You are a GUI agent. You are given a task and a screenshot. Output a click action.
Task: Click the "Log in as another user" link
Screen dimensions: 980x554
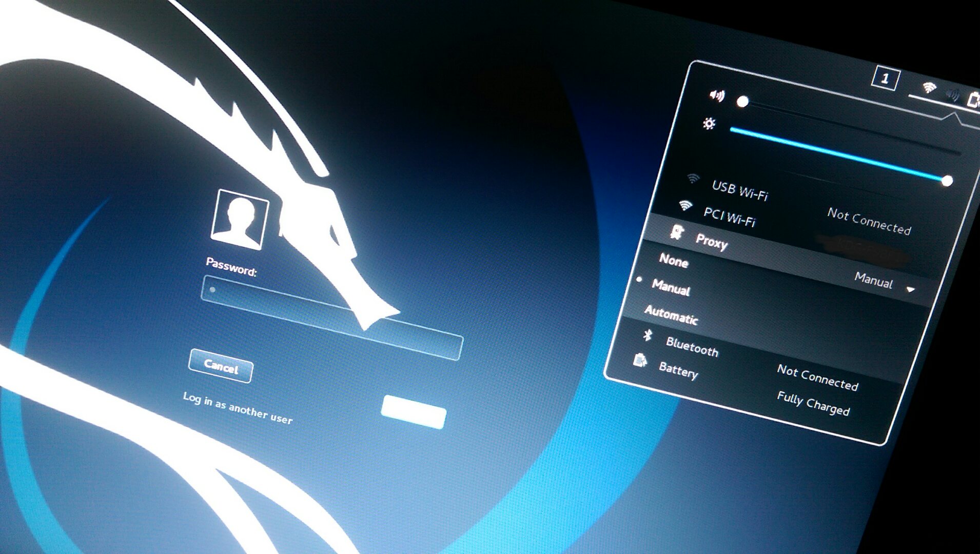pyautogui.click(x=238, y=409)
